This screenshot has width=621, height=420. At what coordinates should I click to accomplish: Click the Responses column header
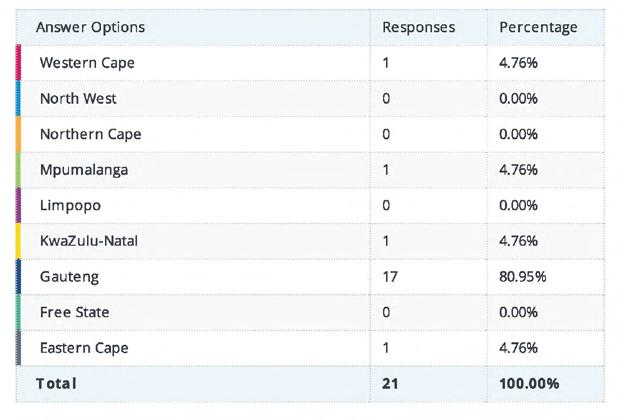pyautogui.click(x=418, y=27)
